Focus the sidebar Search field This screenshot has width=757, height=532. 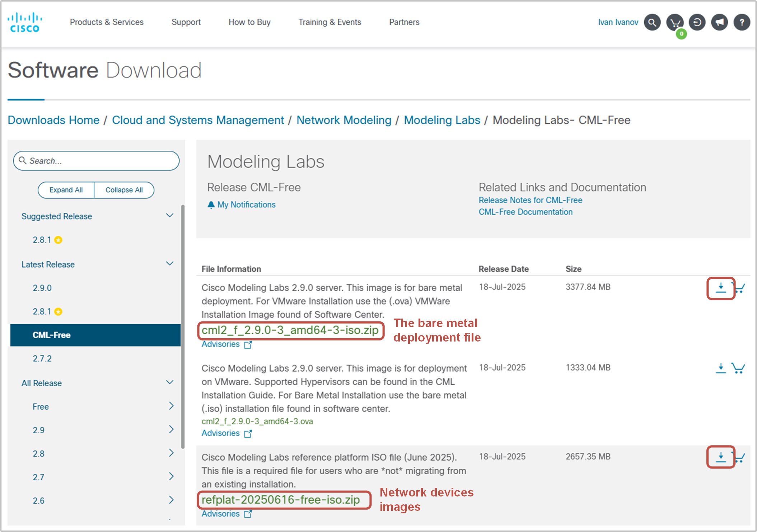click(x=96, y=161)
